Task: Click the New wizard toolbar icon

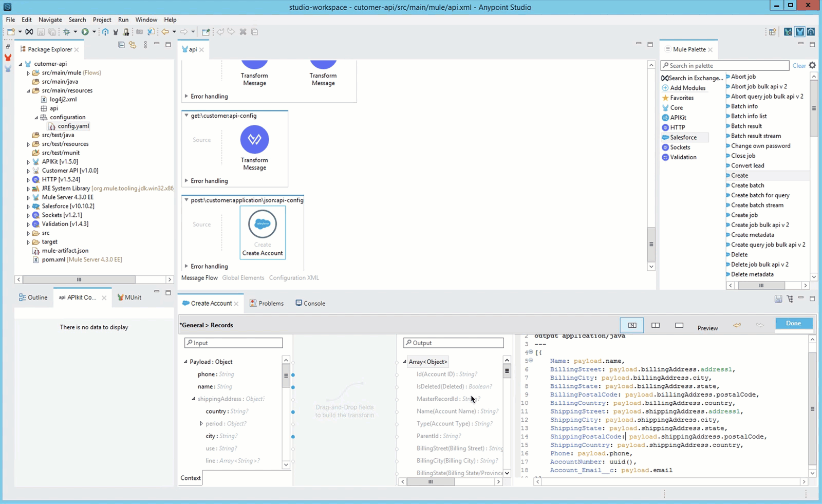Action: [11, 32]
